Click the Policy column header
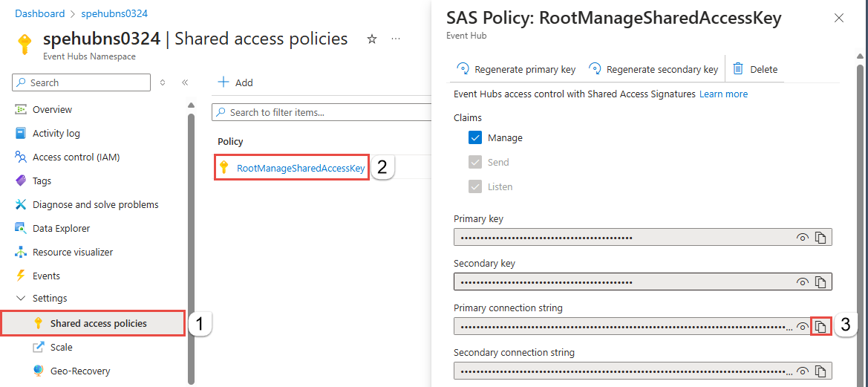868x387 pixels. [230, 142]
